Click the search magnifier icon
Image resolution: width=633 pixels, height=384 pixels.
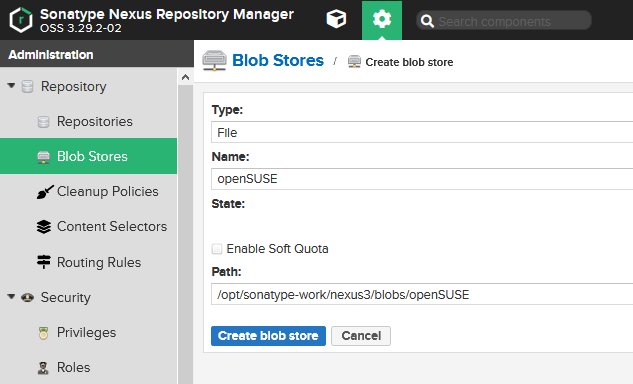(x=427, y=21)
